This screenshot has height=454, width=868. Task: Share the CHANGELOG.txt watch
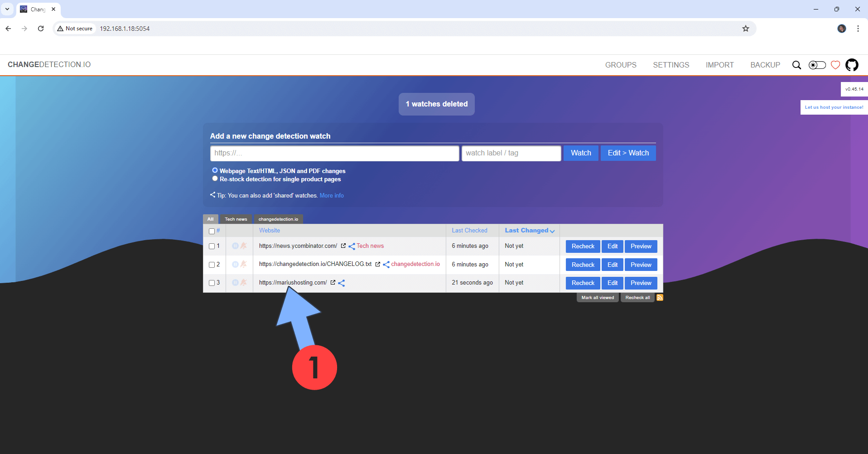(x=386, y=265)
